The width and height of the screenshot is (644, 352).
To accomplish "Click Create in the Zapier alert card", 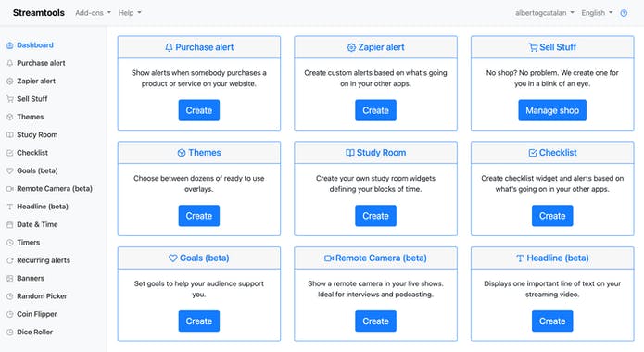I will 375,110.
